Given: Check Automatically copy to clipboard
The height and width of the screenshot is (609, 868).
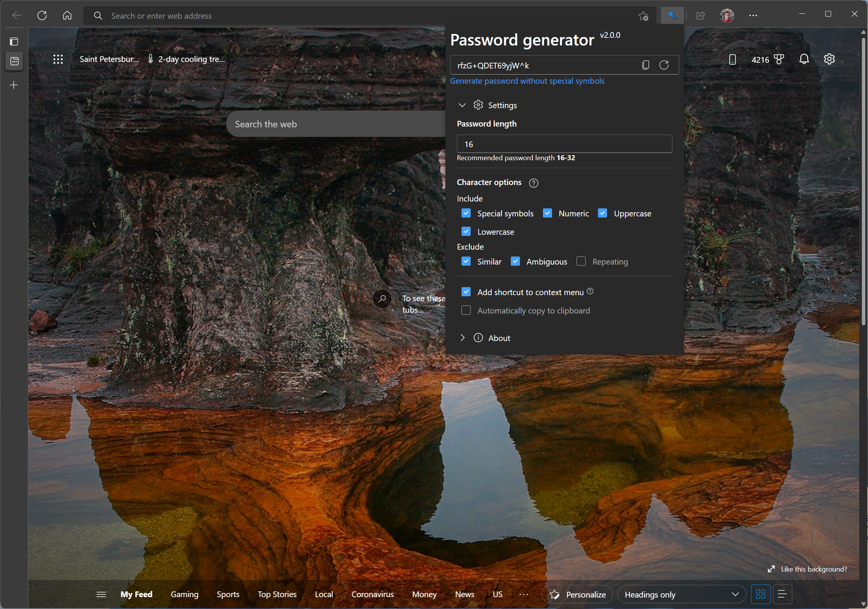Looking at the screenshot, I should tap(466, 310).
